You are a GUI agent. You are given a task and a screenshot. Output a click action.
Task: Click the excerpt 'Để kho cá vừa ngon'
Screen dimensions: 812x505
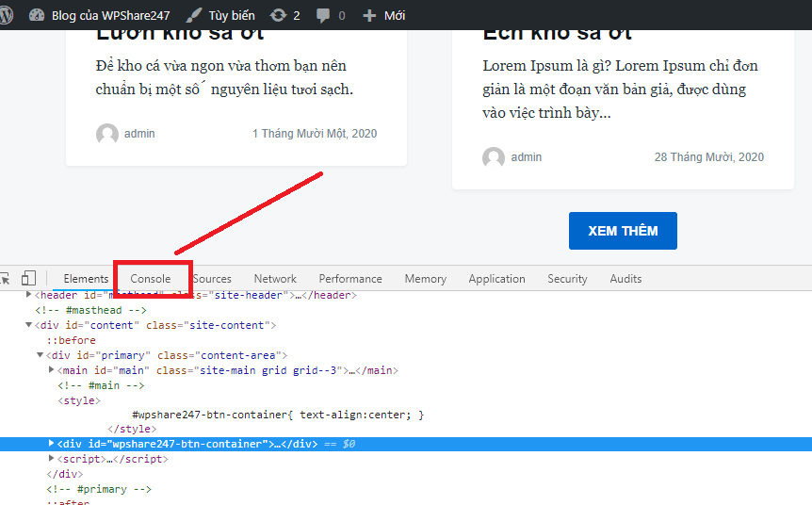click(x=224, y=77)
